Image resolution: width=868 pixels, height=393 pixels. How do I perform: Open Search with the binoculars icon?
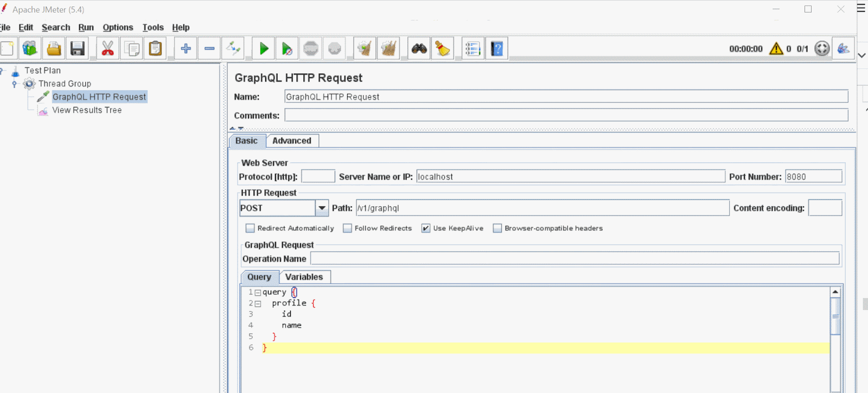(x=419, y=49)
